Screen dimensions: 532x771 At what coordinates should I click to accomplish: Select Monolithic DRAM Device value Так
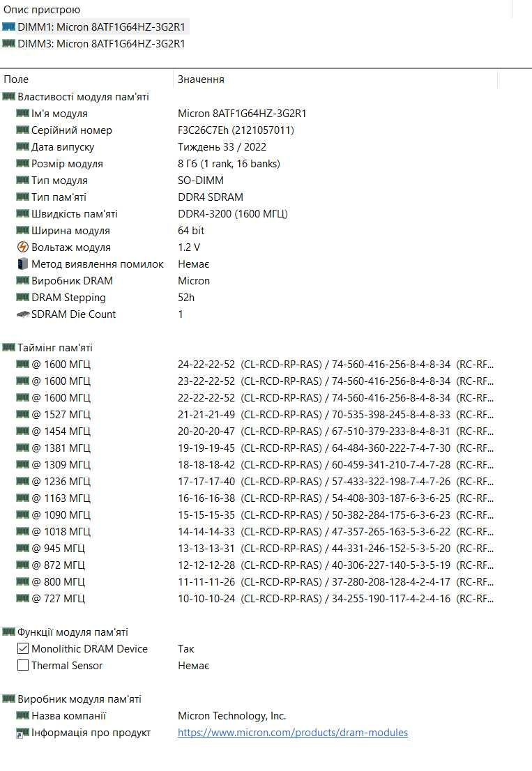pyautogui.click(x=186, y=648)
